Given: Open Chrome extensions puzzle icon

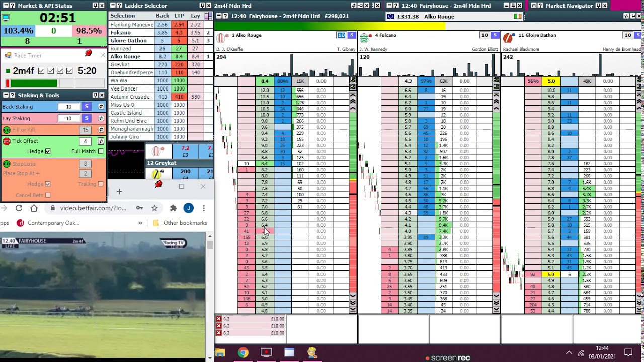Looking at the screenshot, I should tap(174, 208).
